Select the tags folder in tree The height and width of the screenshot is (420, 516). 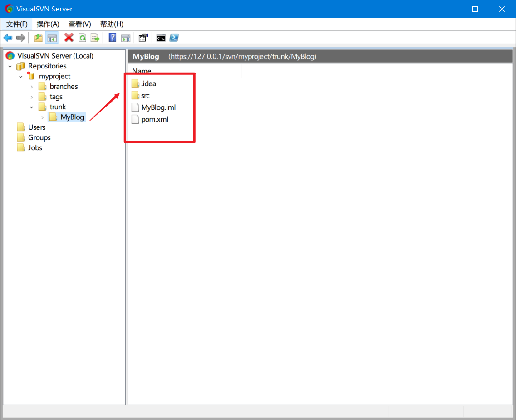(x=56, y=97)
